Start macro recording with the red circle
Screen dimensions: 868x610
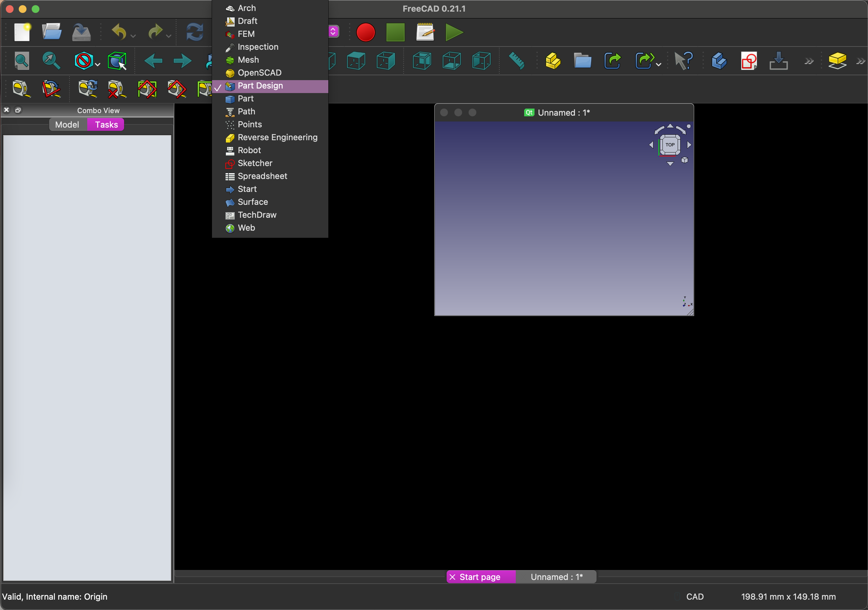(x=365, y=32)
